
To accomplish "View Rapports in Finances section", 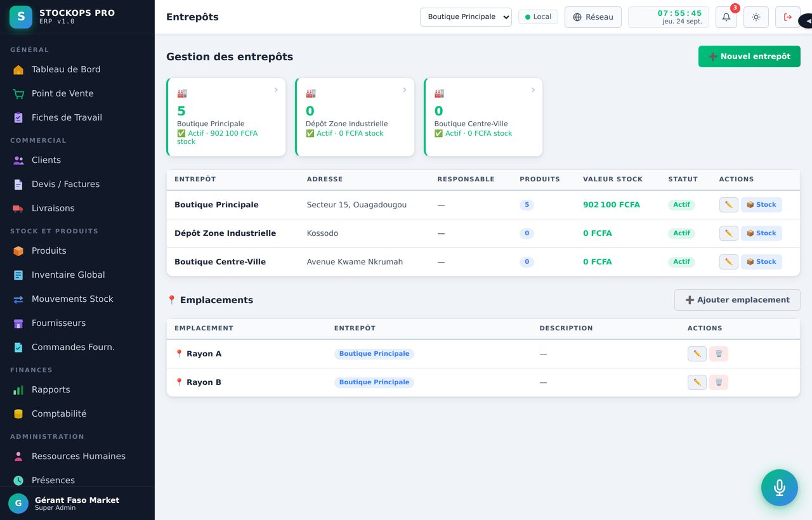I will coord(77,390).
